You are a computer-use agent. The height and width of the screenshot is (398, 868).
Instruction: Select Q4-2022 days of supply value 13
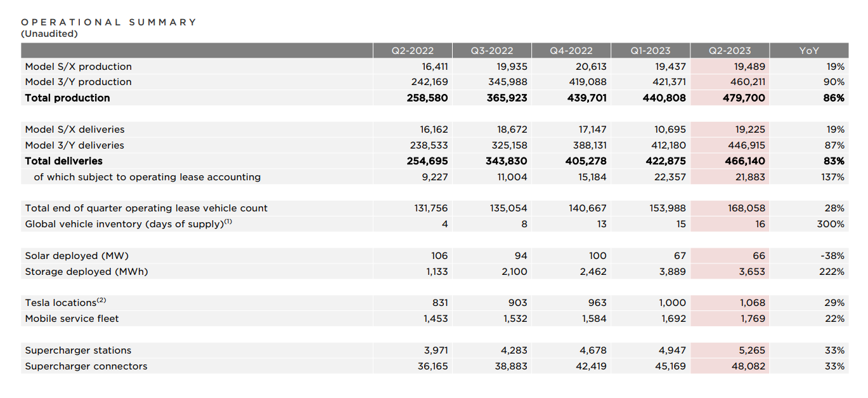[x=602, y=224]
